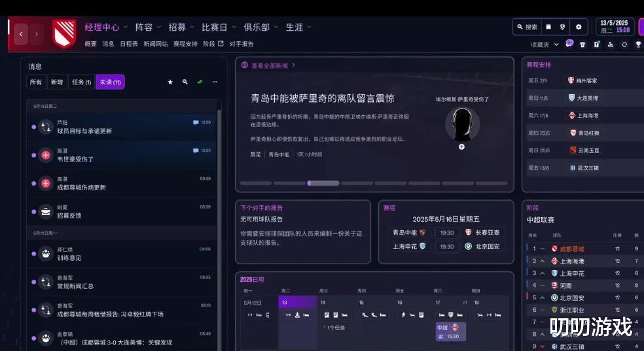Click the trophy icon in favorites bar
Viewport: 644px width, 351px height.
click(x=638, y=44)
